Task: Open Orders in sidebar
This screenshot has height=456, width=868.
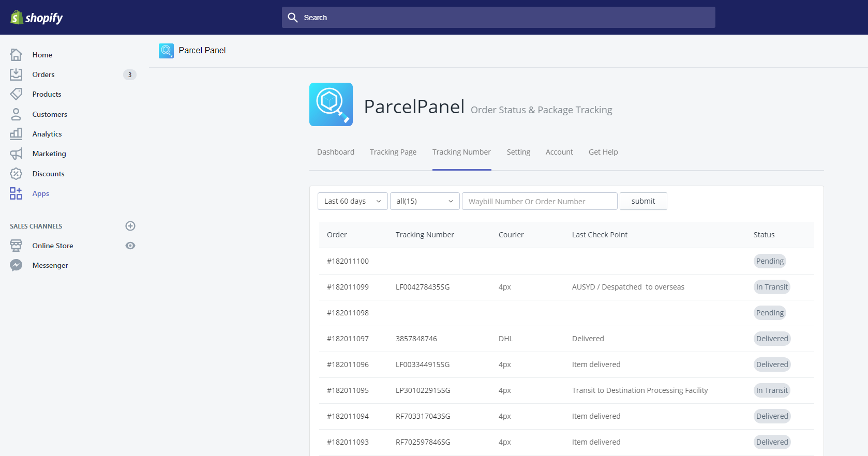Action: (x=43, y=74)
